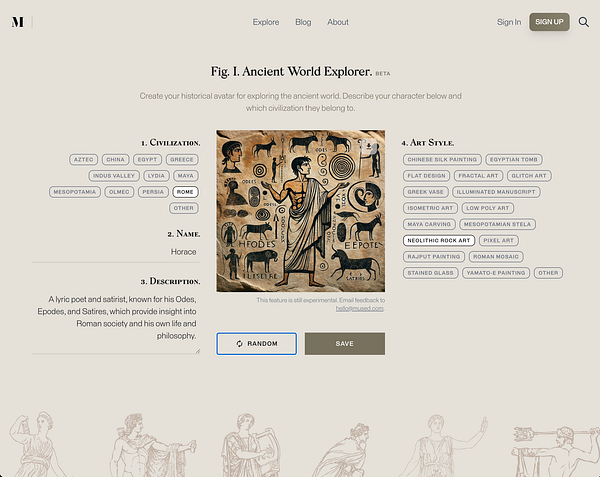Choose Pixel Art style
Screen dimensions: 600x477
[499, 241]
